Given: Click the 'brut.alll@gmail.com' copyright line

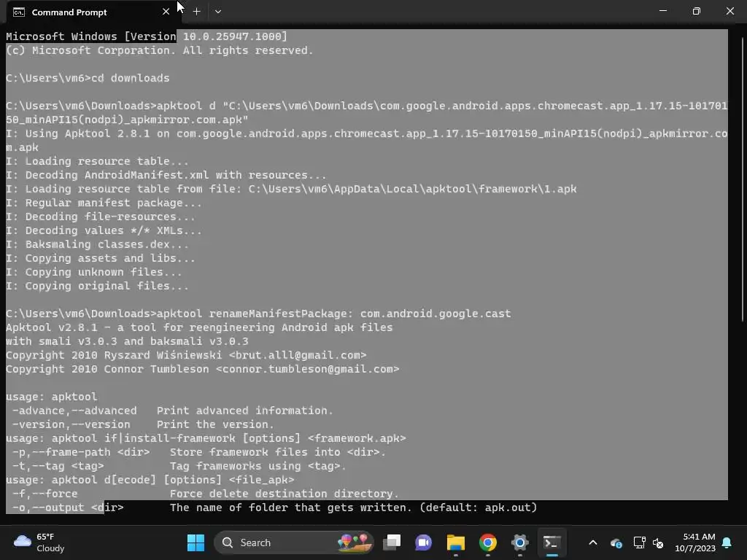Looking at the screenshot, I should pos(186,355).
